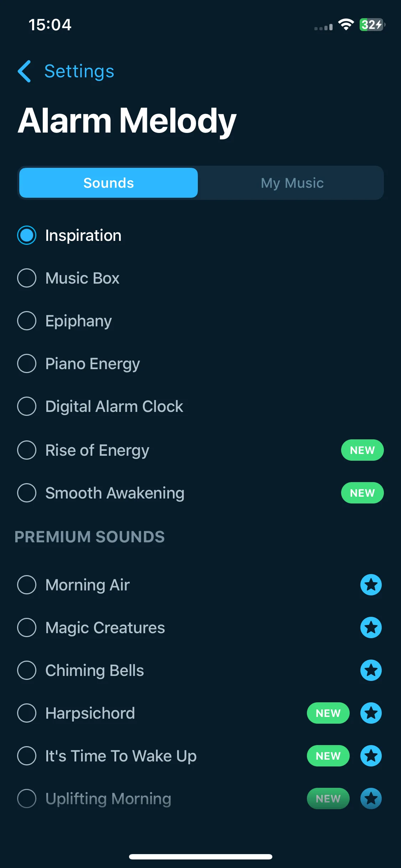Tap the Inspiration sound label
The image size is (401, 868).
pyautogui.click(x=83, y=236)
